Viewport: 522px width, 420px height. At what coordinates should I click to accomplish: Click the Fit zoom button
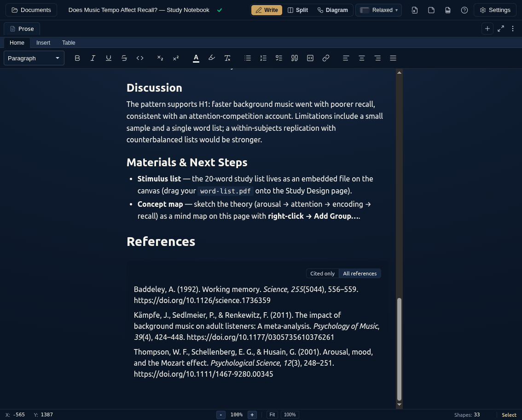pos(272,414)
